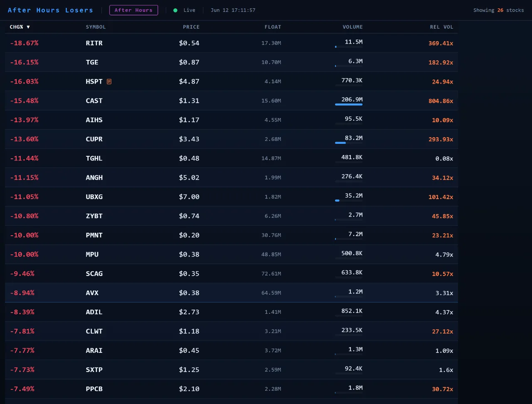This screenshot has width=532, height=404.
Task: Select the AVX symbol
Action: pyautogui.click(x=92, y=293)
